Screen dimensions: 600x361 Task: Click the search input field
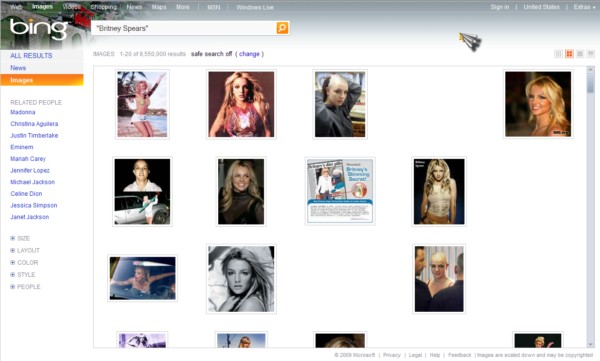[x=184, y=28]
